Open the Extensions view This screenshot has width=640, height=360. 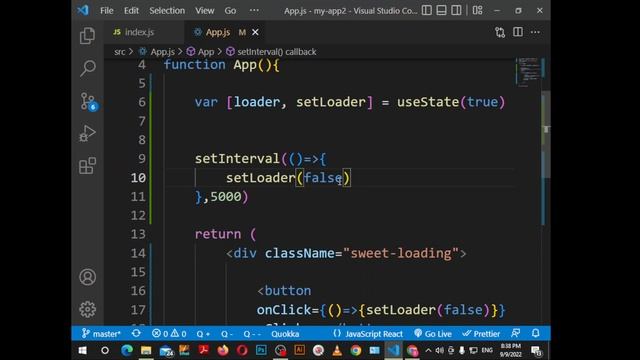tap(87, 166)
